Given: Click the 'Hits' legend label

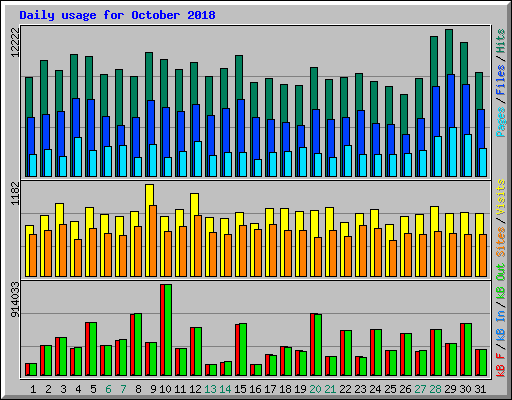Looking at the screenshot, I should point(501,41).
